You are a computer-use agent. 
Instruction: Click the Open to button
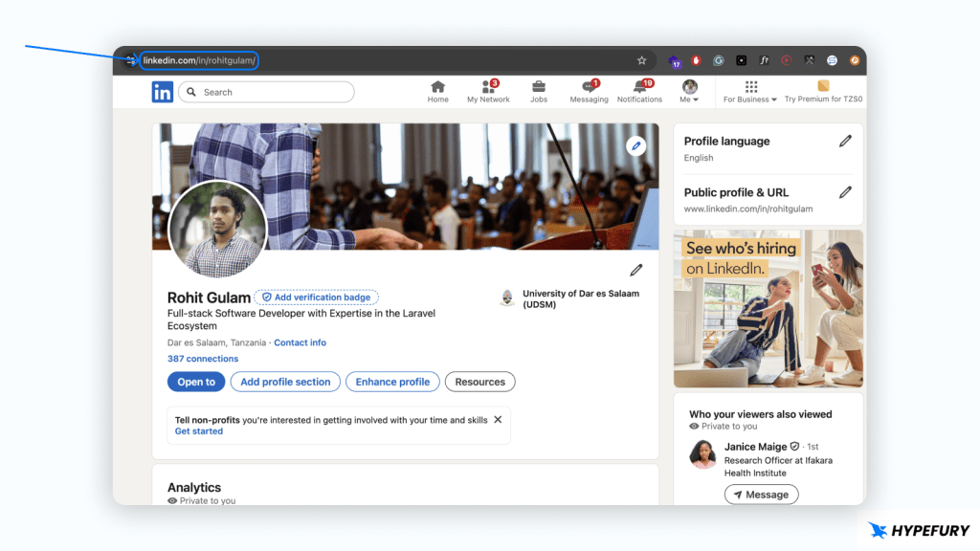point(196,382)
